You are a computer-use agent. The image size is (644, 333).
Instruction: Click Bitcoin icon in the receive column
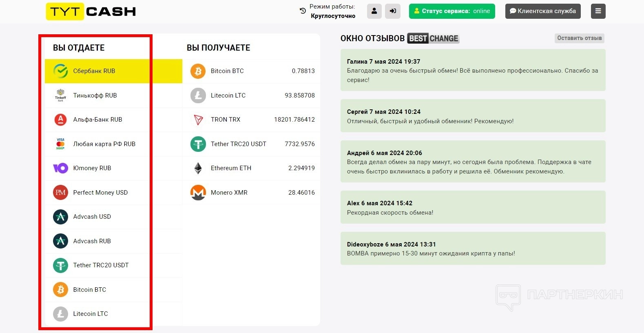(x=198, y=71)
